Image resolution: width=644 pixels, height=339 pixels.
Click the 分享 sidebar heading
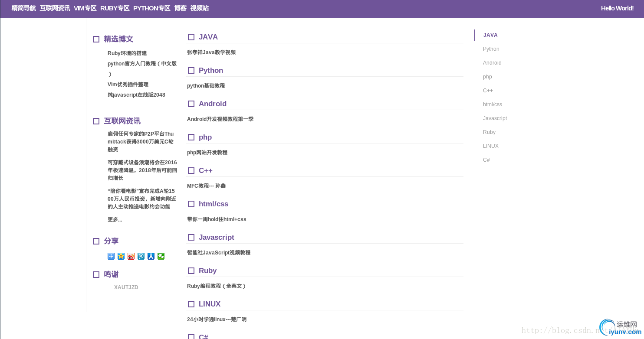pos(111,241)
